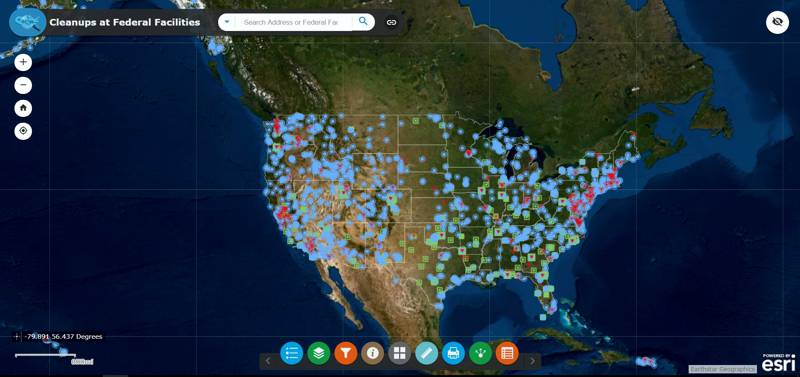
Task: Open the link icon beside search
Action: (391, 22)
